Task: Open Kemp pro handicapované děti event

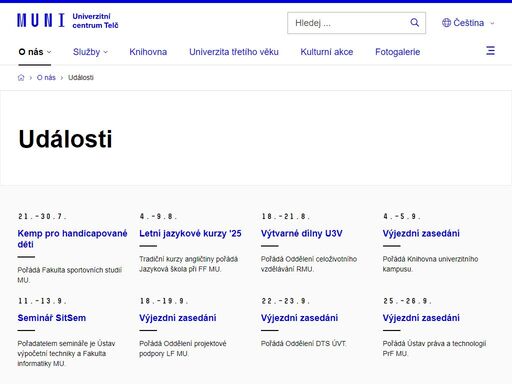Action: click(72, 239)
